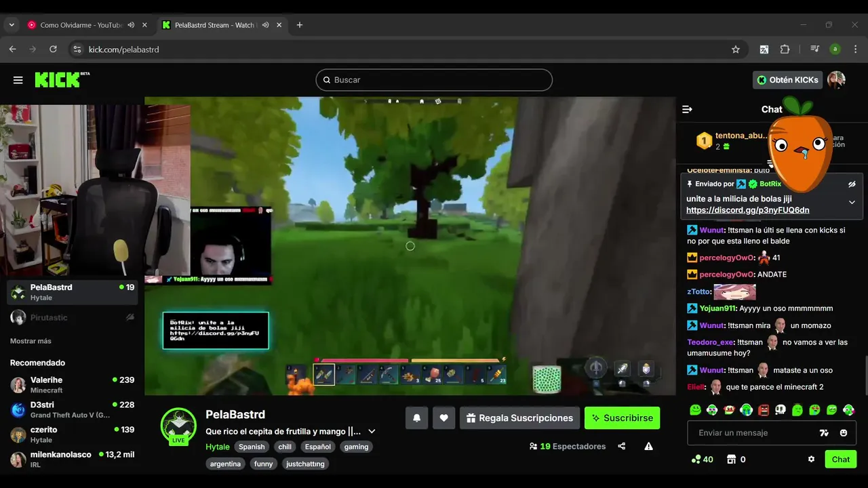
Task: Collapse the chat panel
Action: click(x=687, y=109)
